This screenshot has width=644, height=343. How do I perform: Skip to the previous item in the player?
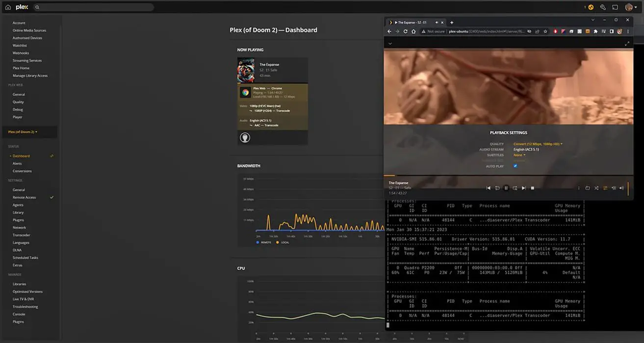click(x=488, y=188)
